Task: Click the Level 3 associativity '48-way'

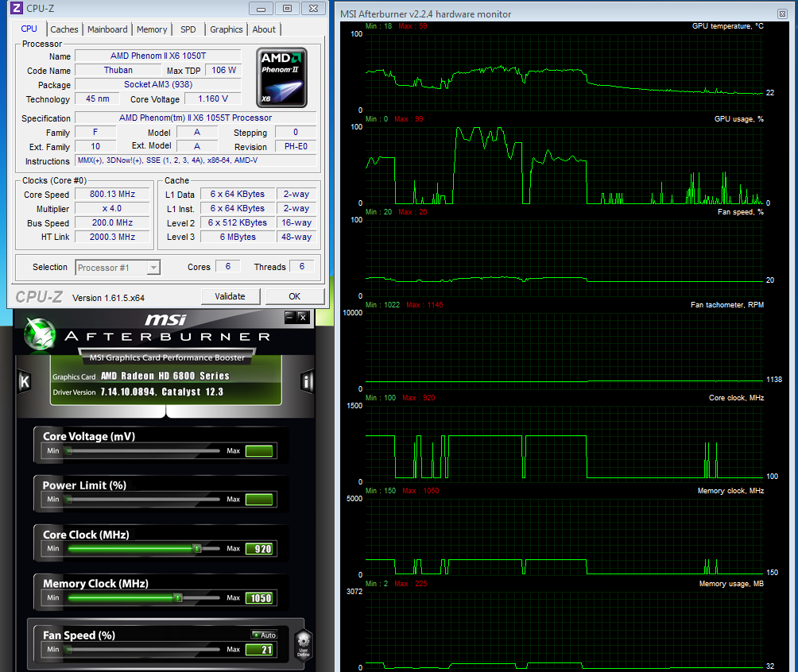Action: 296,237
